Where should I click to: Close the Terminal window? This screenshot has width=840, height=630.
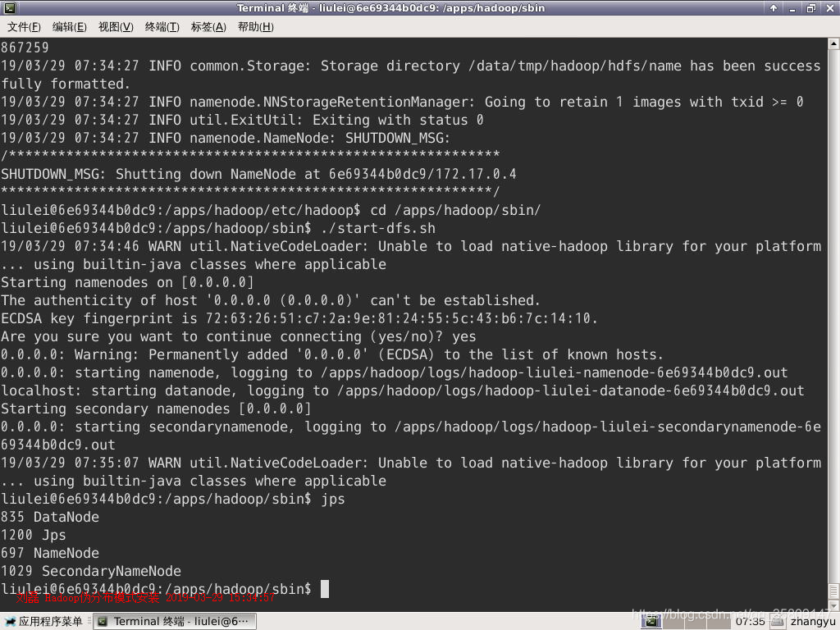(829, 8)
